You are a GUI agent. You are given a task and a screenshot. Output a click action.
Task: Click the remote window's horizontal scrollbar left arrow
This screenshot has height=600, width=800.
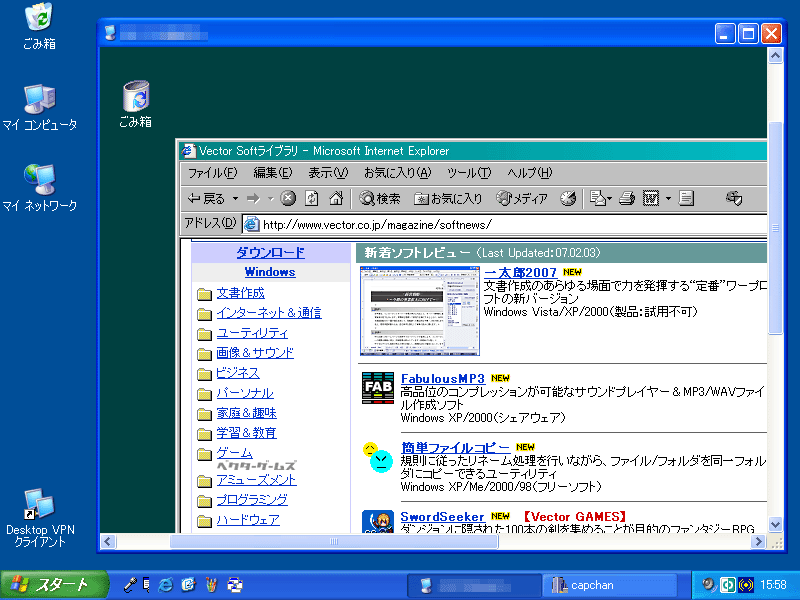(107, 541)
